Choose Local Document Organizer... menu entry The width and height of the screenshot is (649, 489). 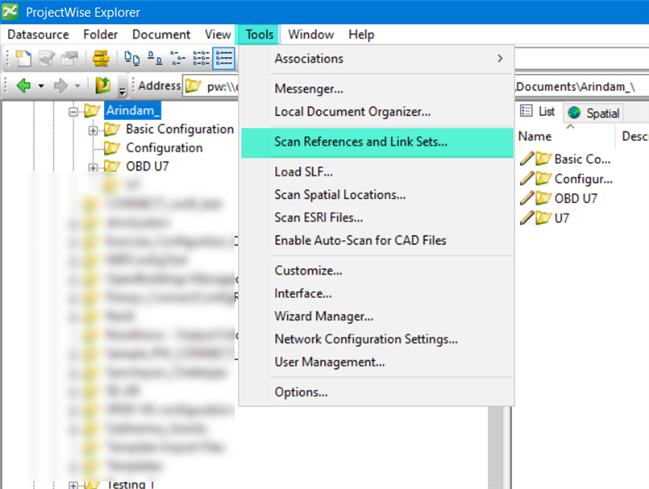(377, 112)
